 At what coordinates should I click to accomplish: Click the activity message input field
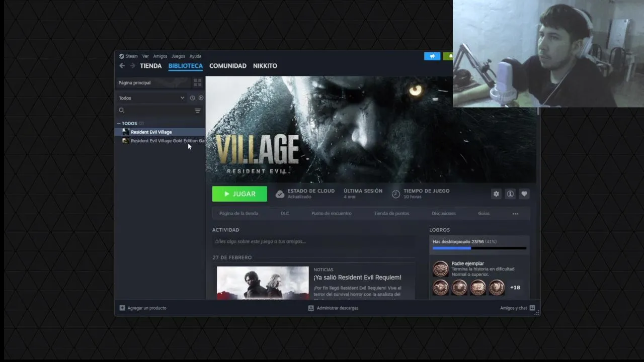313,242
